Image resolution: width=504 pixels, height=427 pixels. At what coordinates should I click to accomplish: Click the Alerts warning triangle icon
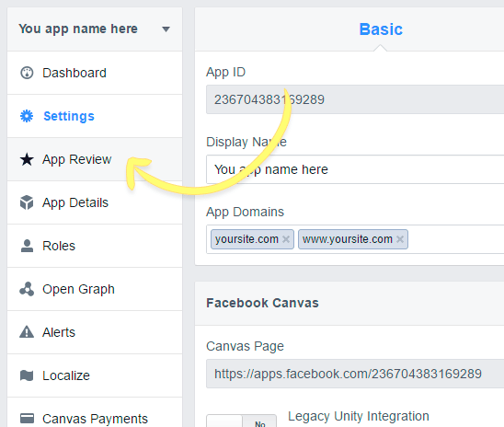[x=27, y=332]
